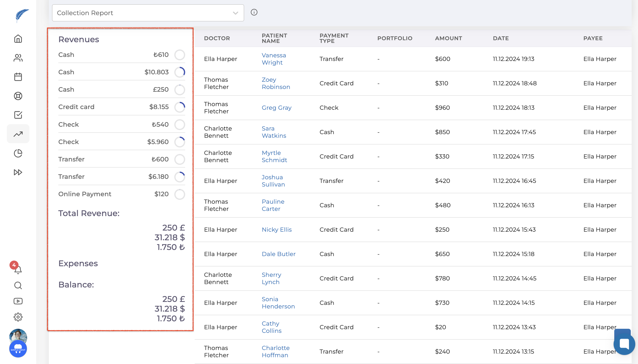The image size is (638, 364).
Task: Open the settings gear icon
Action: 18,317
